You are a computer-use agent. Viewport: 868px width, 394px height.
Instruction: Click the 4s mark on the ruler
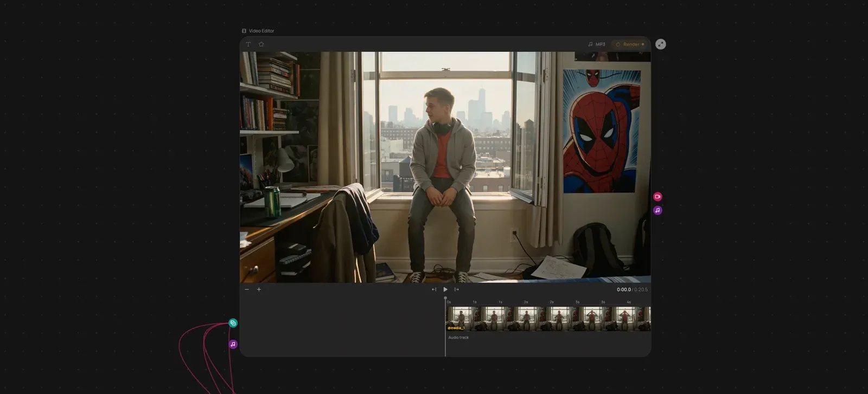[629, 302]
